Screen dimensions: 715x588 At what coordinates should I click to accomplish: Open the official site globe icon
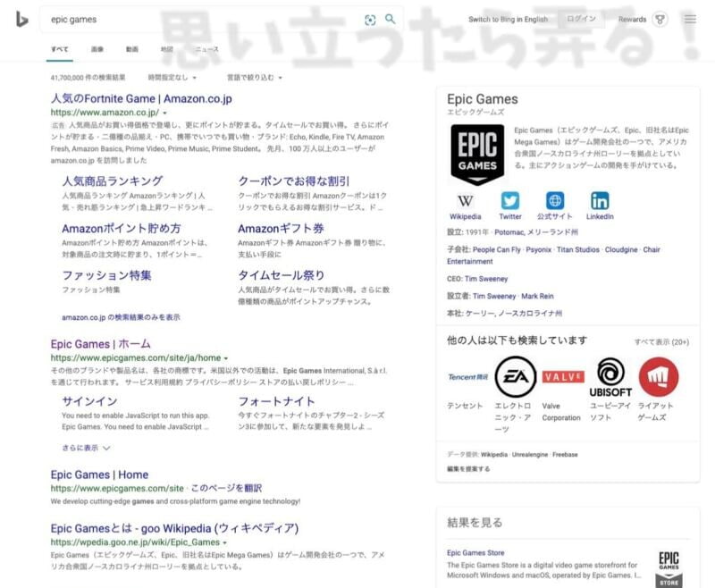tap(554, 200)
